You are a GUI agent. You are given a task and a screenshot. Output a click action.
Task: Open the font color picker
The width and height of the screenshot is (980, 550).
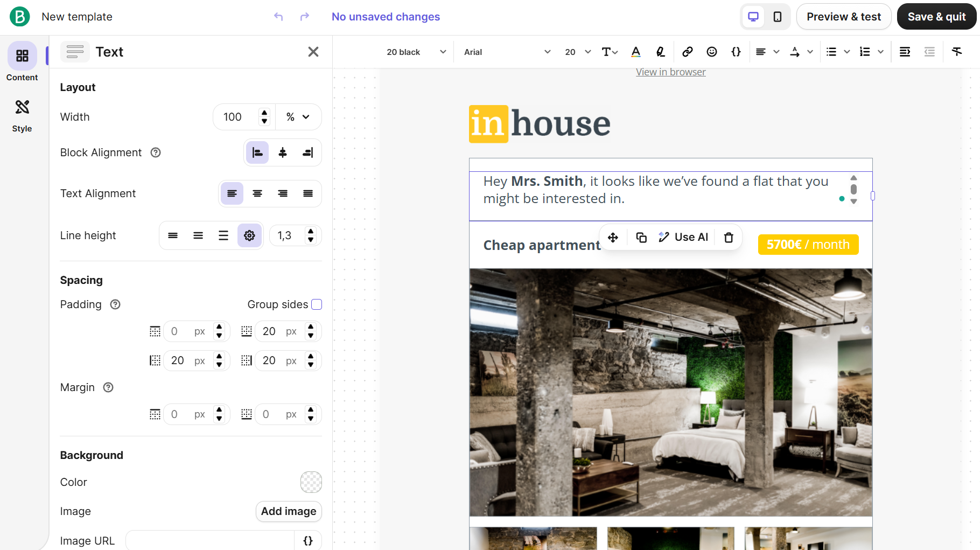tap(636, 52)
